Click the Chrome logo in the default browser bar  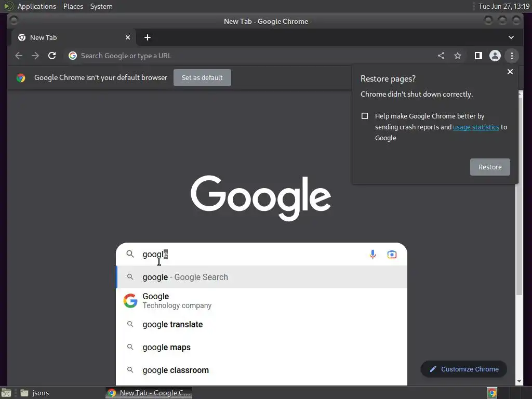[21, 78]
